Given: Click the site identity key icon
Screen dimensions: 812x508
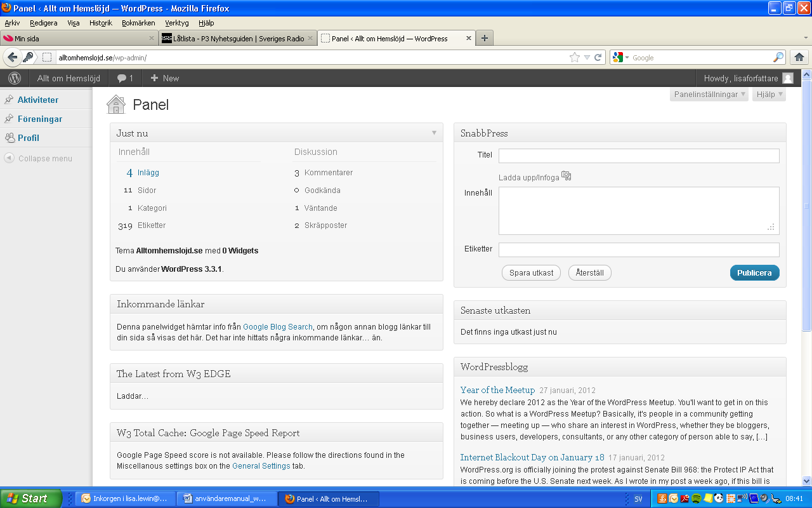Looking at the screenshot, I should pos(29,57).
